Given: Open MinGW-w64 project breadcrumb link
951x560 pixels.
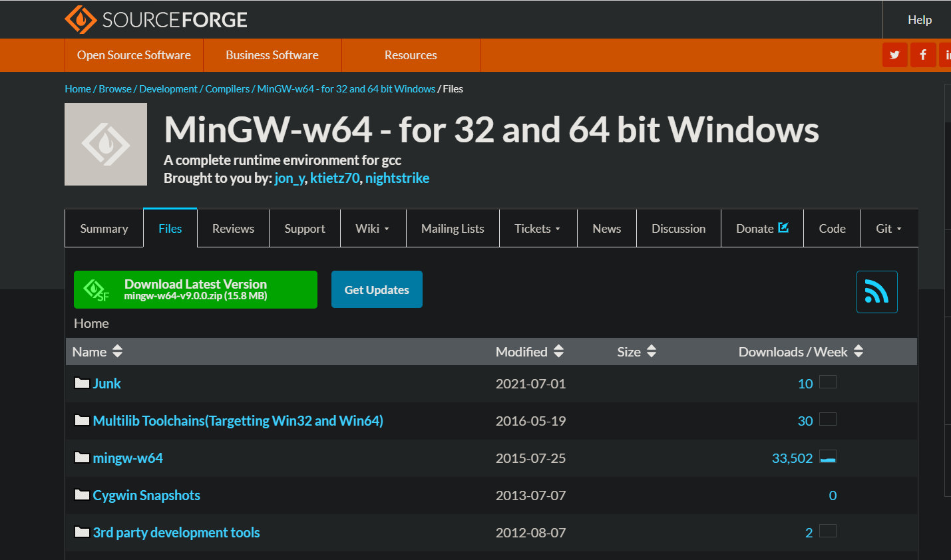Looking at the screenshot, I should [346, 88].
